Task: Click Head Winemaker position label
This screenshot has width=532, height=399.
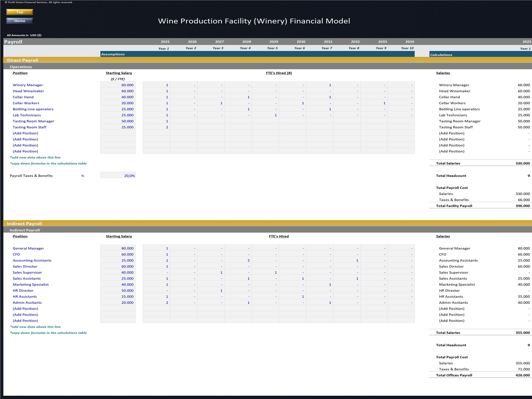Action: point(28,91)
